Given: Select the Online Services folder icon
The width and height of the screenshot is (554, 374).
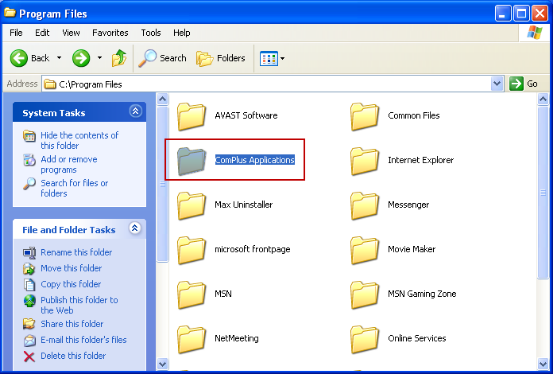Looking at the screenshot, I should coord(364,339).
